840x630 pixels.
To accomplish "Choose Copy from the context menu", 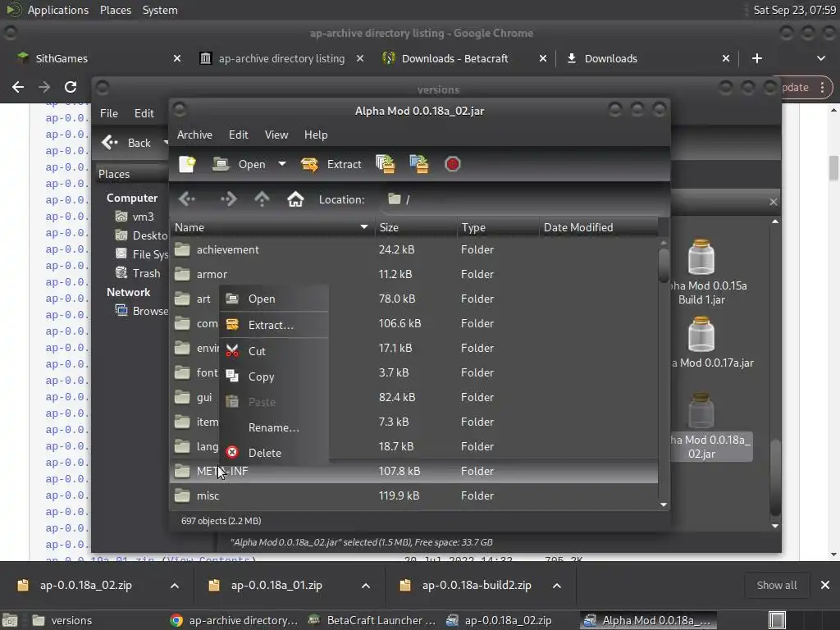I will tap(274, 377).
